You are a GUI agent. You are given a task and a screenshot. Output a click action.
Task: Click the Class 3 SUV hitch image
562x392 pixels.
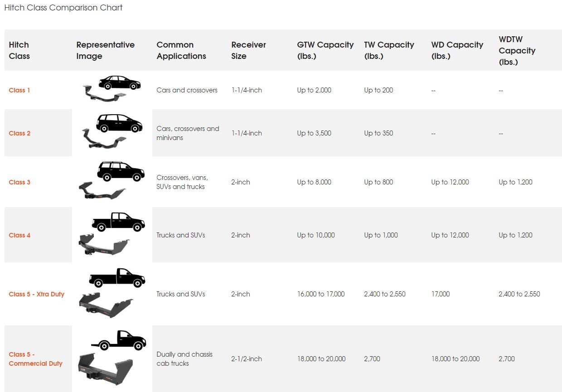tap(112, 180)
